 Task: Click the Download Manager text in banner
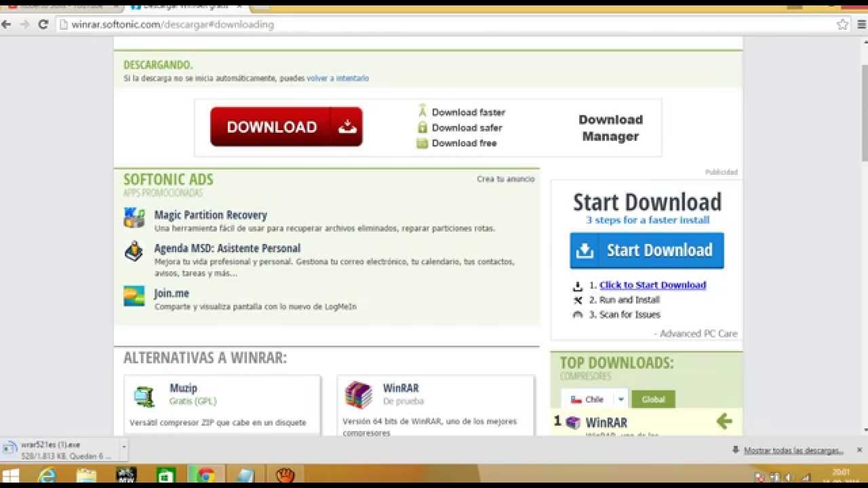610,128
